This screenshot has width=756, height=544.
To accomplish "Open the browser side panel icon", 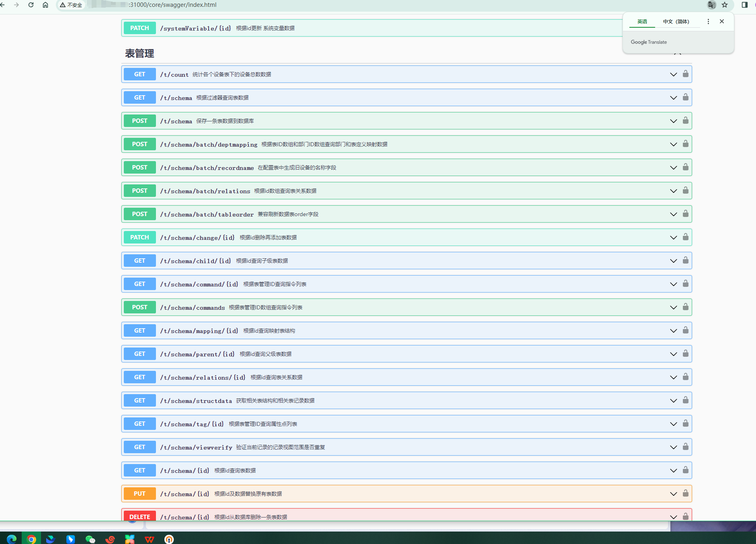I will coord(744,5).
